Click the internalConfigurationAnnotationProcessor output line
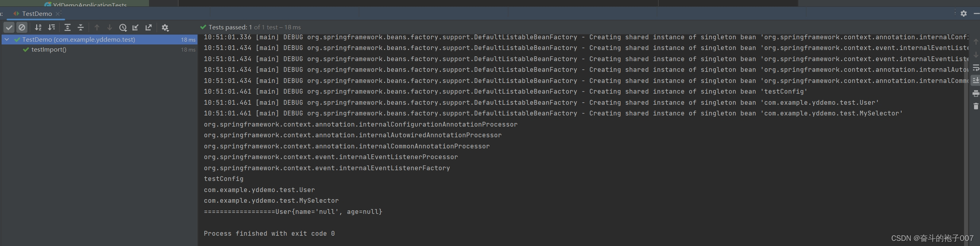 coord(361,125)
